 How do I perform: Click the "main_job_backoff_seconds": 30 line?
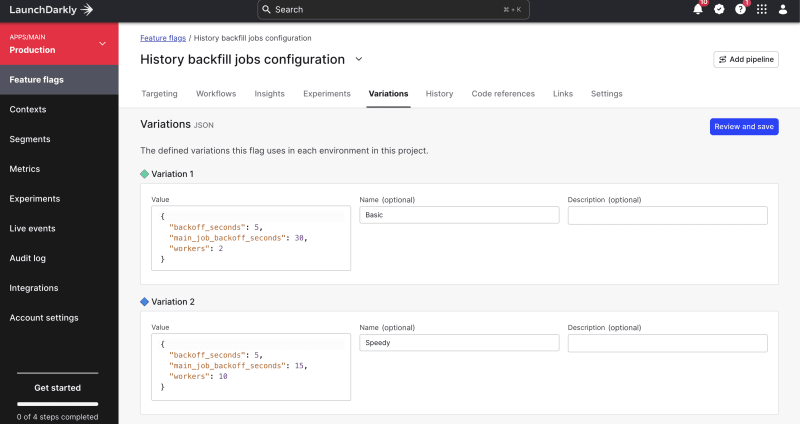point(238,238)
